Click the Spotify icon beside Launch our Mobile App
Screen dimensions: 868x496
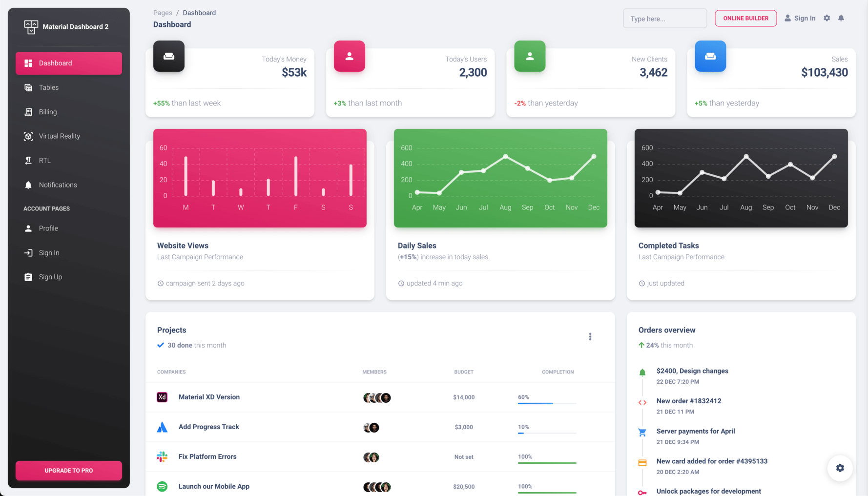pos(162,486)
